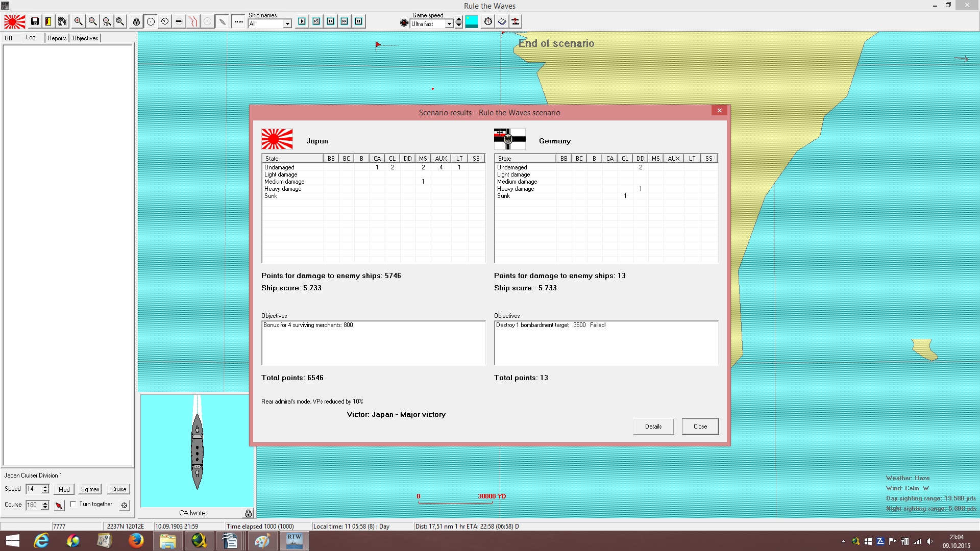The image size is (980, 551).
Task: Open the Objectives tab
Action: 85,38
